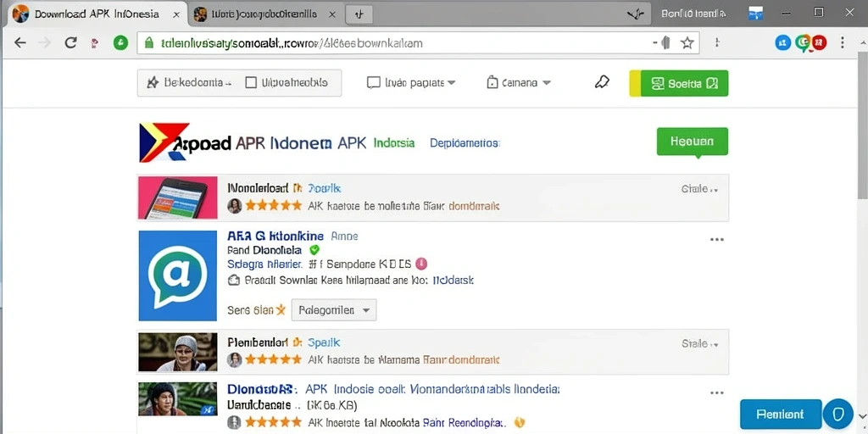Open the pink phone thumbnail
This screenshot has height=434, width=868.
tap(178, 198)
